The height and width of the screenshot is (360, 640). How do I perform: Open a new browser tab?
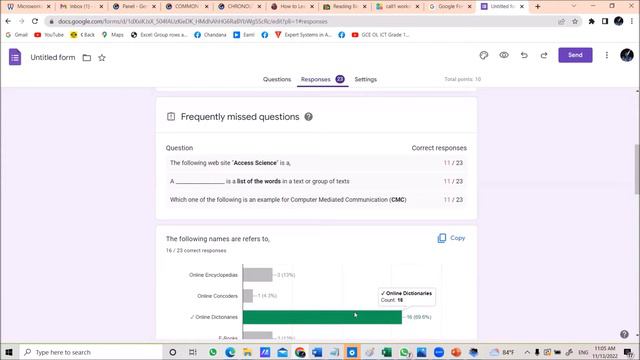point(538,7)
